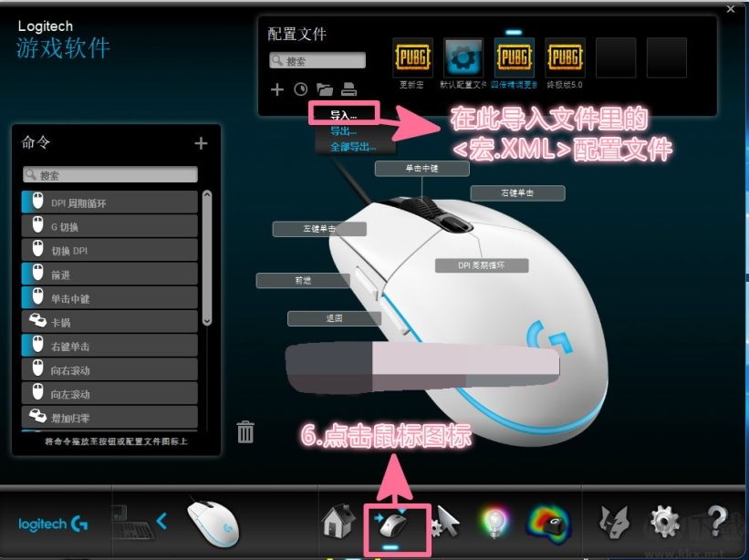Click the 配置文件 search field
Image resolution: width=749 pixels, height=560 pixels.
point(317,60)
